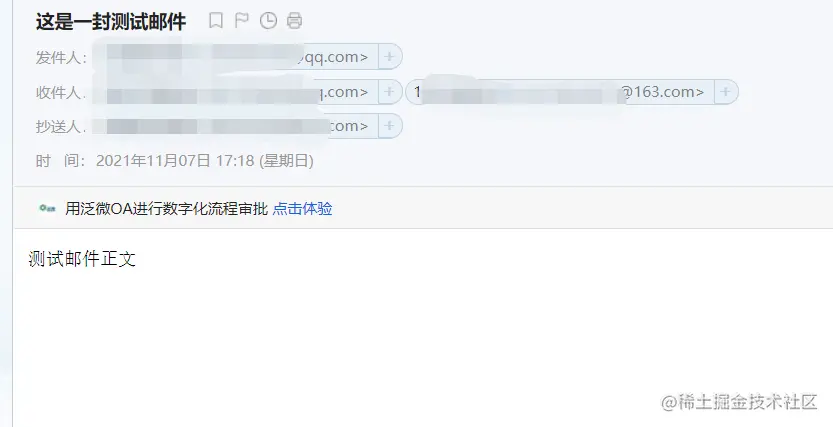
Task: Click plus button next to the CC address
Action: 390,126
